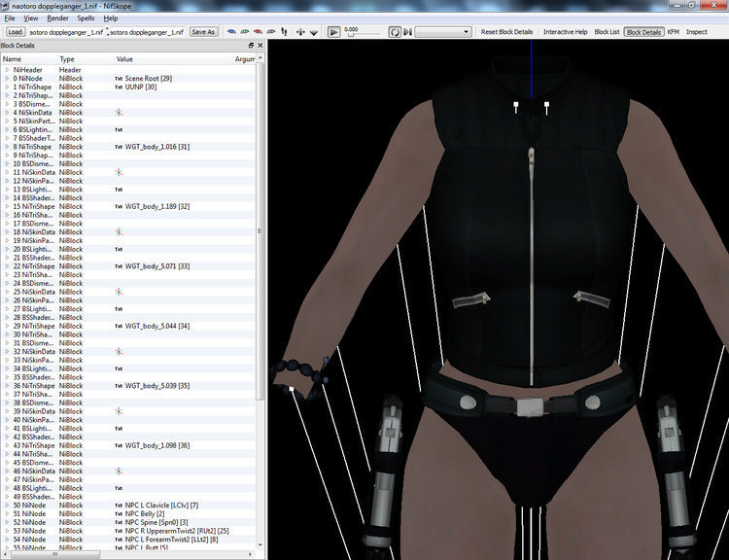Click transform axis icon in 18 NiSkinData row
The image size is (729, 560).
pos(119,232)
